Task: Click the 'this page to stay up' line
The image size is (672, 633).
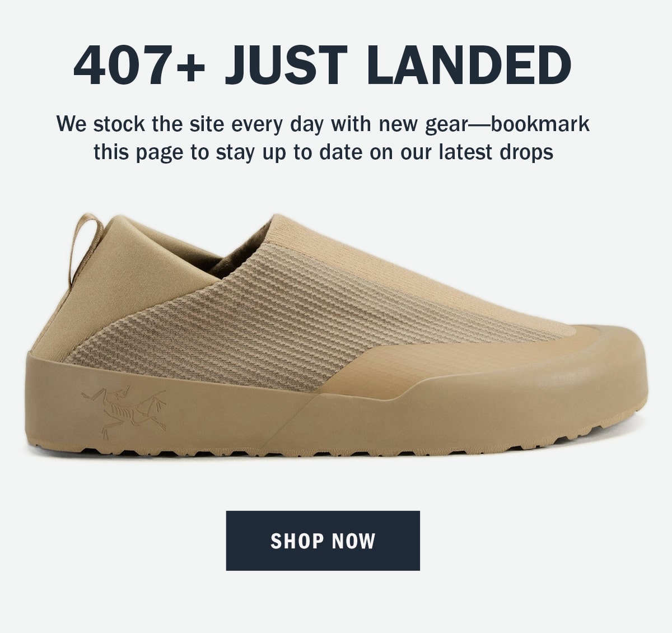Action: (190, 152)
